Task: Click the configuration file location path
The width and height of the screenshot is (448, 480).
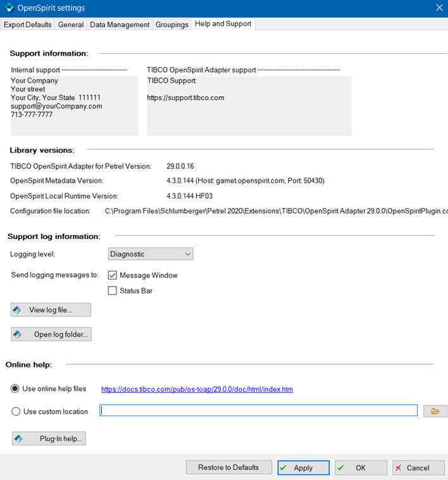Action: coord(277,211)
